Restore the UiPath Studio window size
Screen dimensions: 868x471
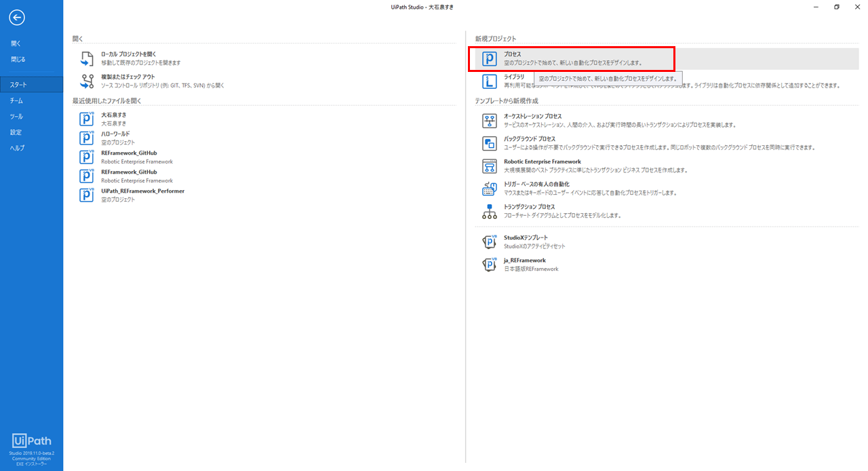tap(837, 6)
